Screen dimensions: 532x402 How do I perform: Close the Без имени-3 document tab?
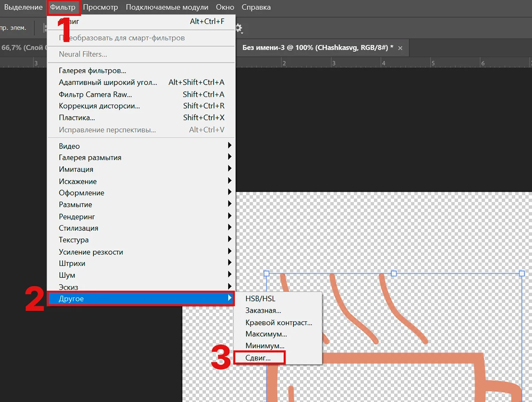click(x=400, y=48)
